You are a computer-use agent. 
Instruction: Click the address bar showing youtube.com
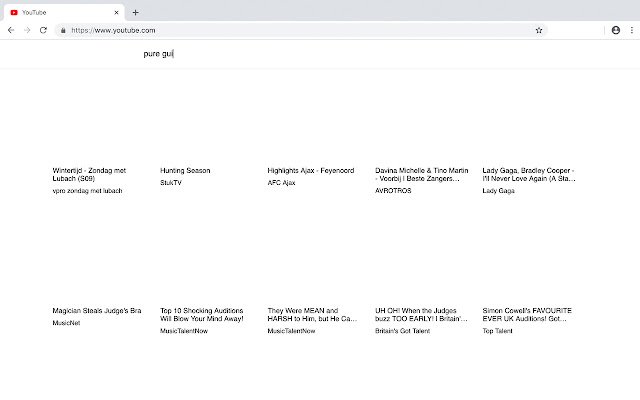(301, 30)
